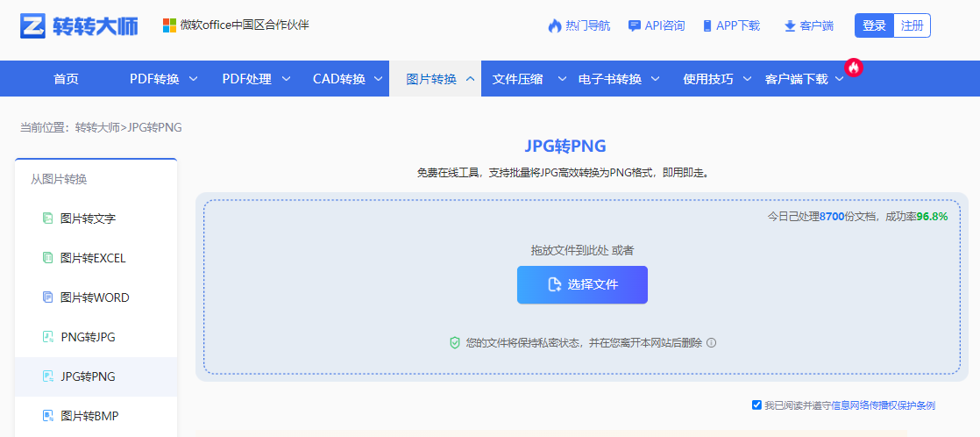The height and width of the screenshot is (437, 980).
Task: Click the 登录 button
Action: 875,25
